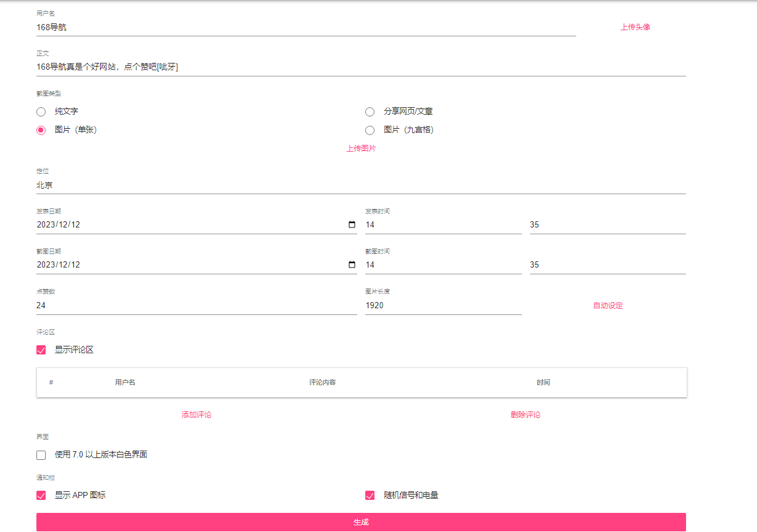Image resolution: width=757 pixels, height=532 pixels.
Task: Open calendar picker for 发表日期
Action: click(x=352, y=225)
